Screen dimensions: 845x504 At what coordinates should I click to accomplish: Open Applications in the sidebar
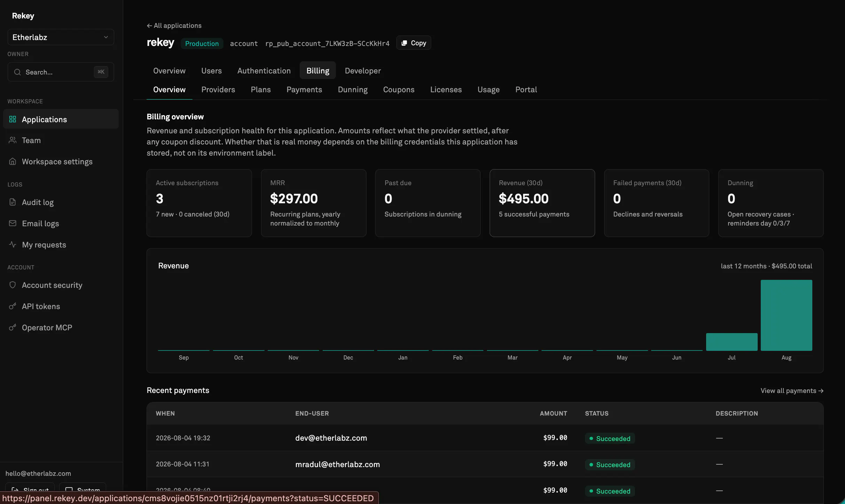coord(61,119)
